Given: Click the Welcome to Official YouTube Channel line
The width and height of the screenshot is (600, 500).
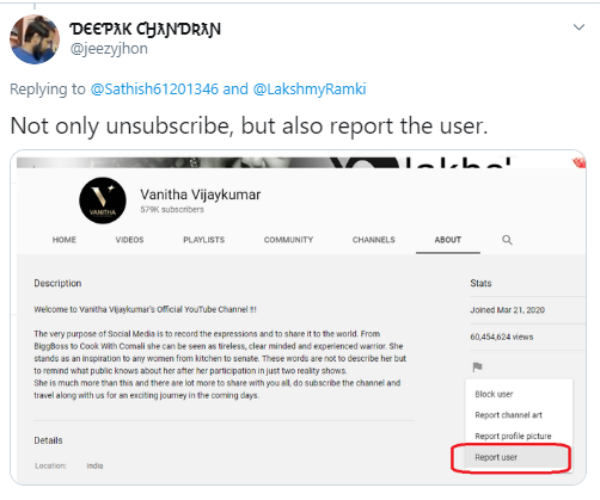Looking at the screenshot, I should 145,309.
